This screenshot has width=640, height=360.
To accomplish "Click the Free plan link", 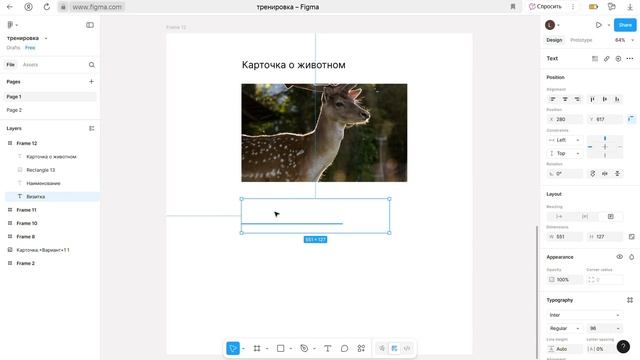I will pyautogui.click(x=30, y=48).
